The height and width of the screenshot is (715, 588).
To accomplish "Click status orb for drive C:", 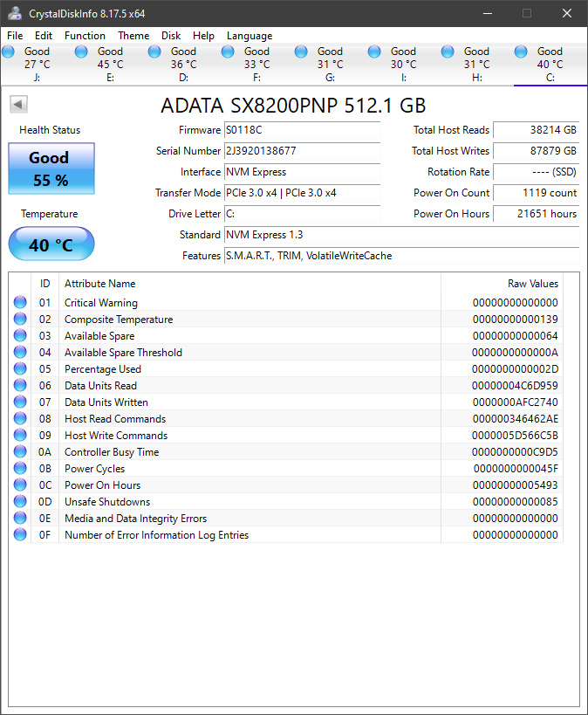I will point(521,52).
